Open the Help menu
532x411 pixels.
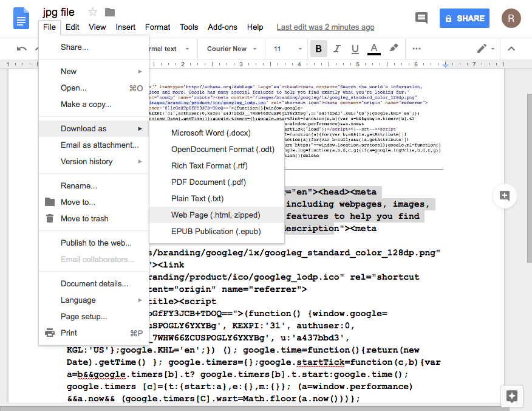255,27
